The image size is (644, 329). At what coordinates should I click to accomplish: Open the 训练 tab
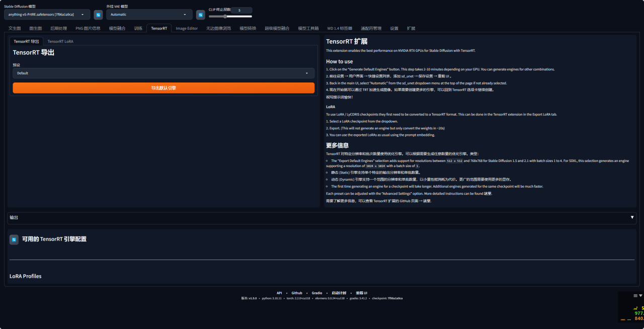coord(138,28)
